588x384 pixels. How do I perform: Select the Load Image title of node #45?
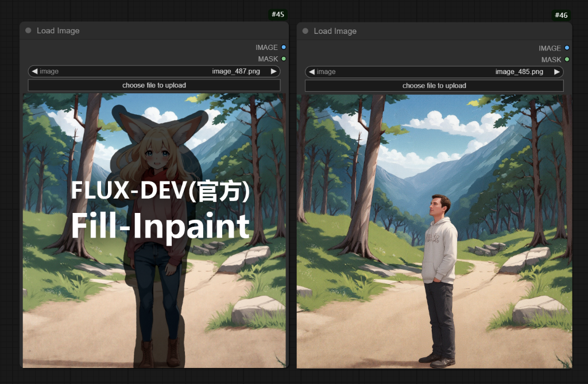tap(58, 31)
